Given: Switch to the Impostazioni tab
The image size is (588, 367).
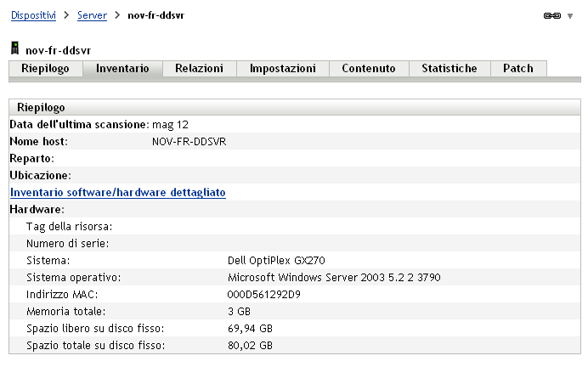Looking at the screenshot, I should pos(283,69).
